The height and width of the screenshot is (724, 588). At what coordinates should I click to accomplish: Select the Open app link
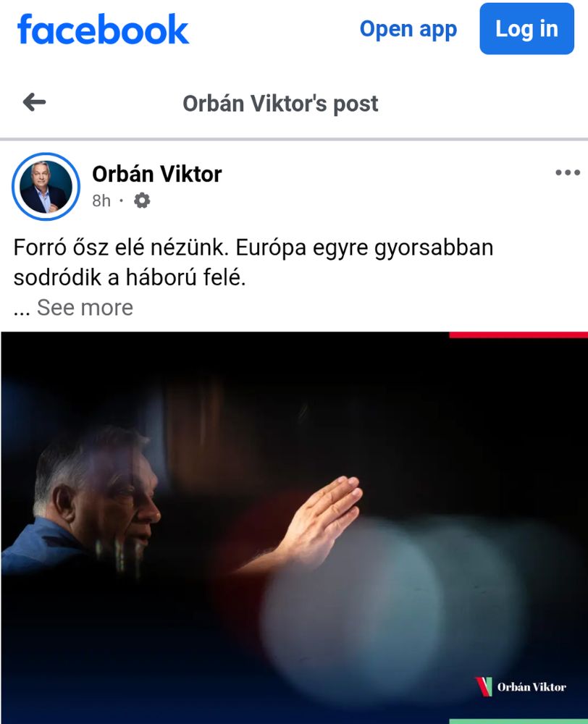408,30
